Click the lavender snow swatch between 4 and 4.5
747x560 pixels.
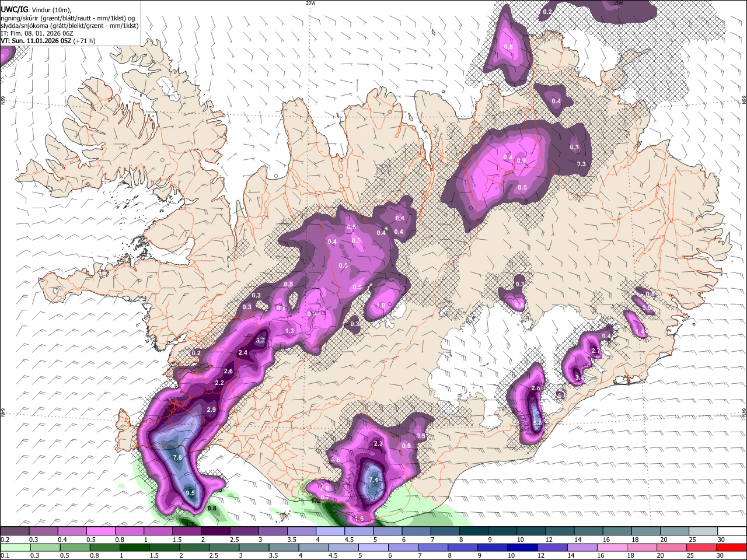pos(330,531)
